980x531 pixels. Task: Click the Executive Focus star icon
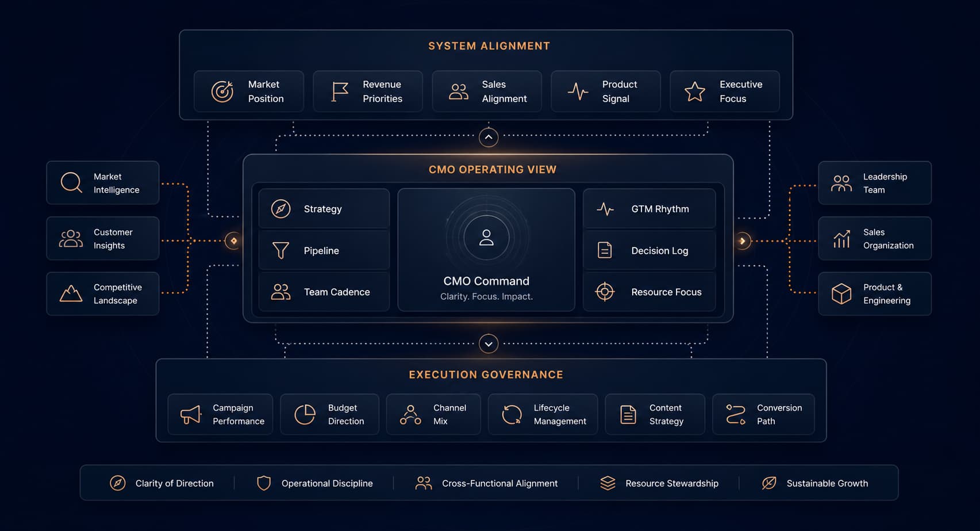(695, 91)
